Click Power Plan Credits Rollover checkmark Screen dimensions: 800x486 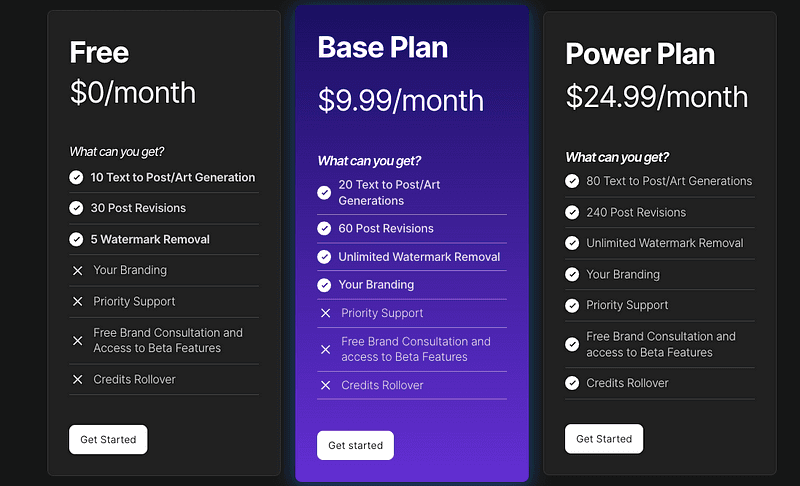(x=572, y=383)
